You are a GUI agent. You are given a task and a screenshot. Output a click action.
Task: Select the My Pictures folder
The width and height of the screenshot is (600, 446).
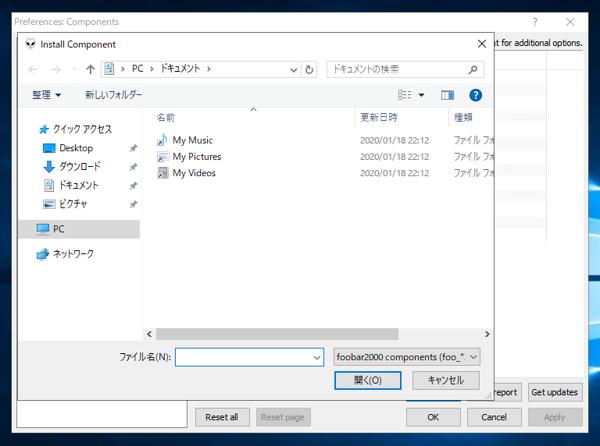click(x=197, y=157)
